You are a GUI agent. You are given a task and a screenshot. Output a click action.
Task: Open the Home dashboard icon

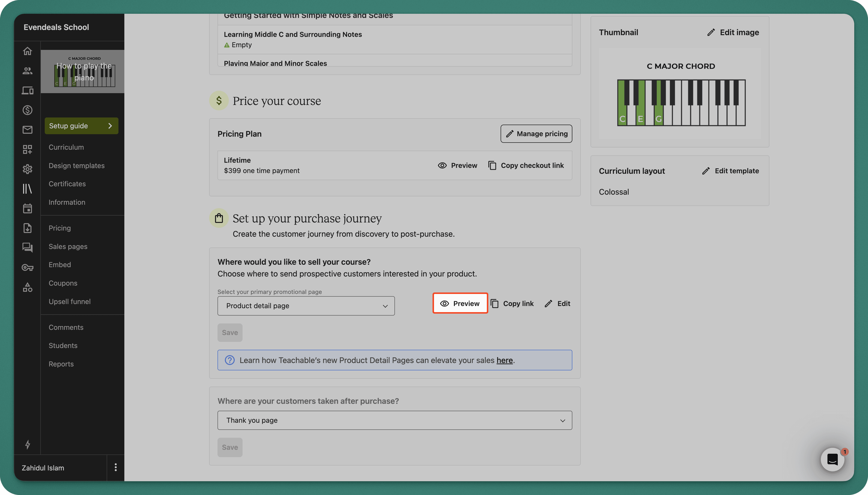click(x=28, y=51)
